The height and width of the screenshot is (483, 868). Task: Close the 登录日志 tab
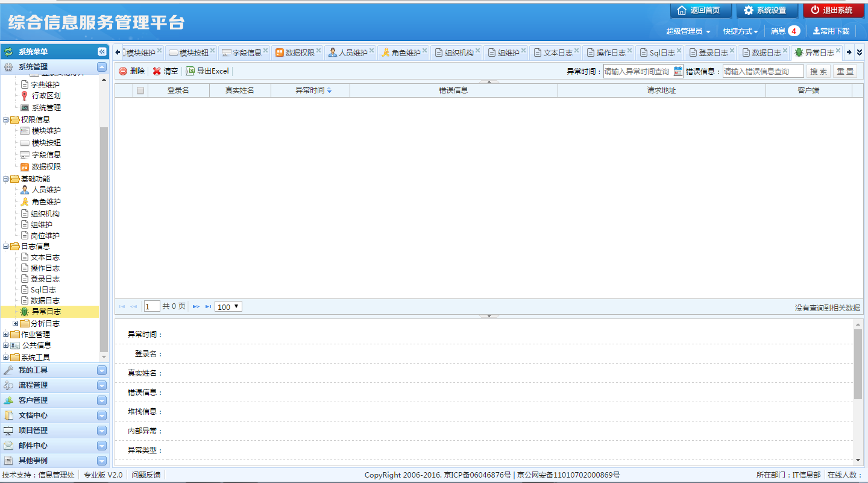(732, 51)
